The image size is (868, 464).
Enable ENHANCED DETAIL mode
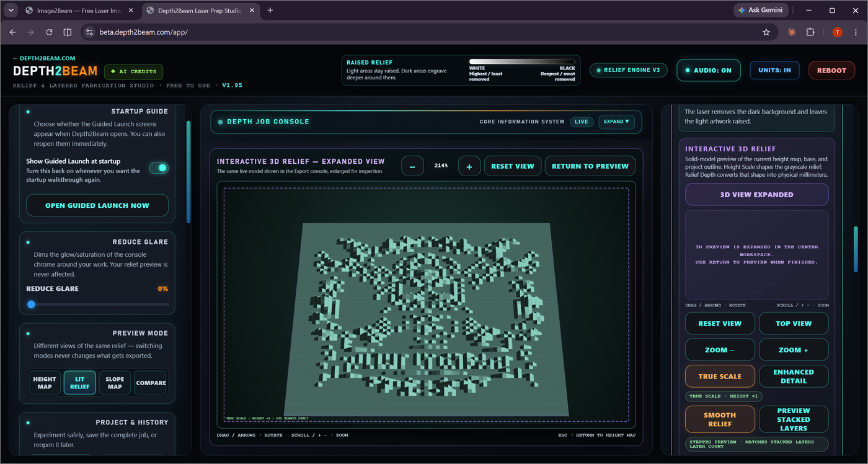click(794, 376)
